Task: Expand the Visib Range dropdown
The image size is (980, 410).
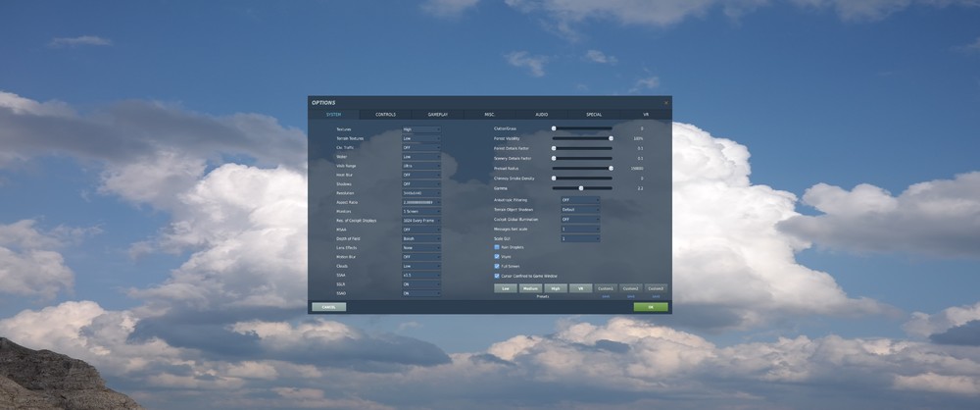Action: coord(421,166)
